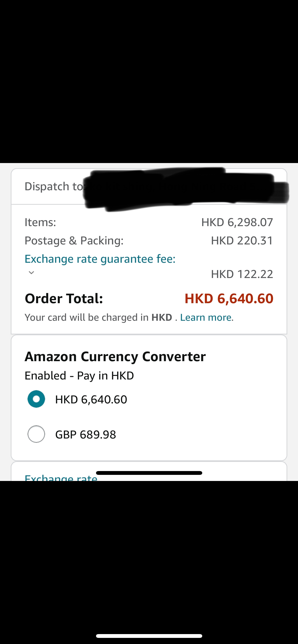Open the Exchange rate guarantee fee link
298x644 pixels.
(x=100, y=259)
